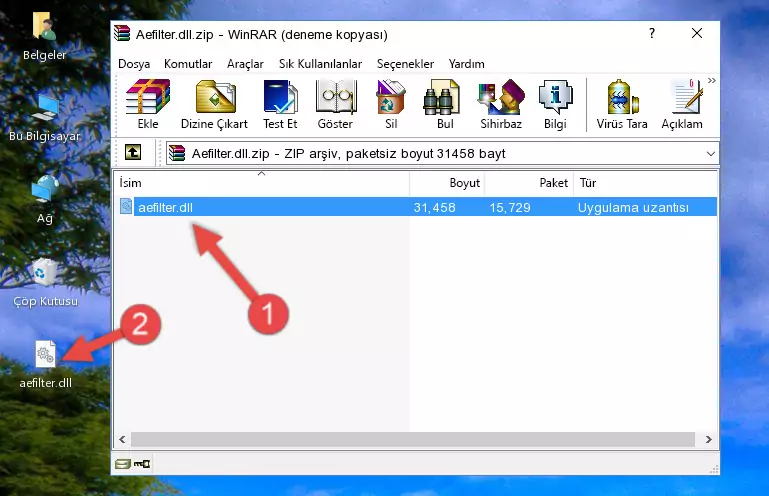Open the Açıklam comment tool
This screenshot has height=496, width=769.
click(x=682, y=104)
